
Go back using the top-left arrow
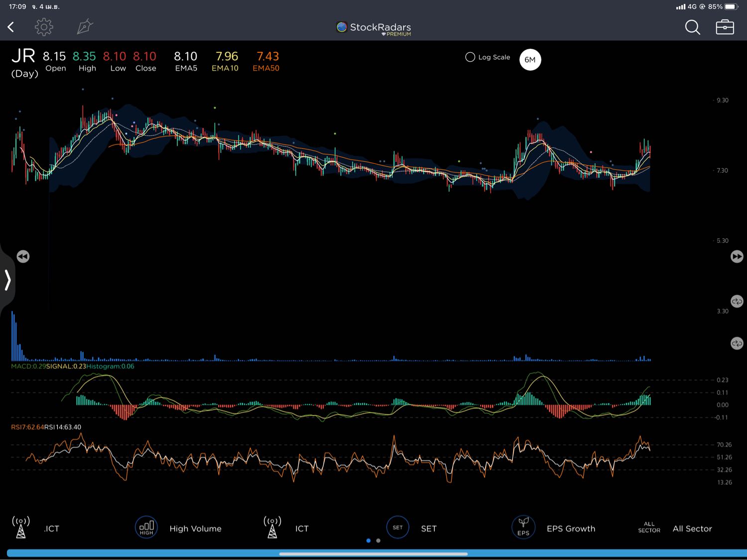point(11,27)
